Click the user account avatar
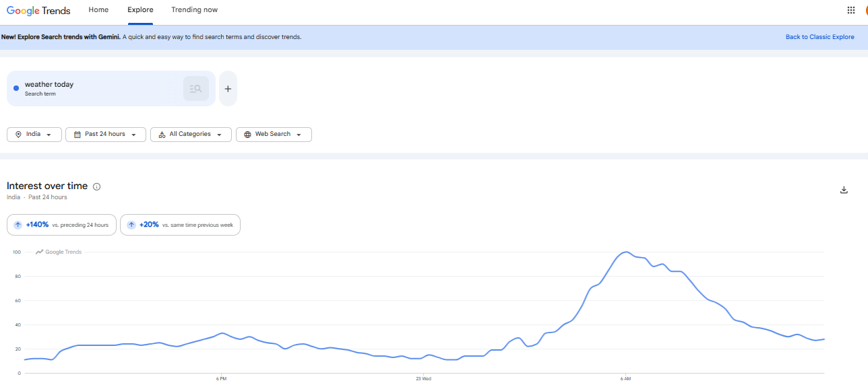The width and height of the screenshot is (868, 387). pyautogui.click(x=866, y=10)
